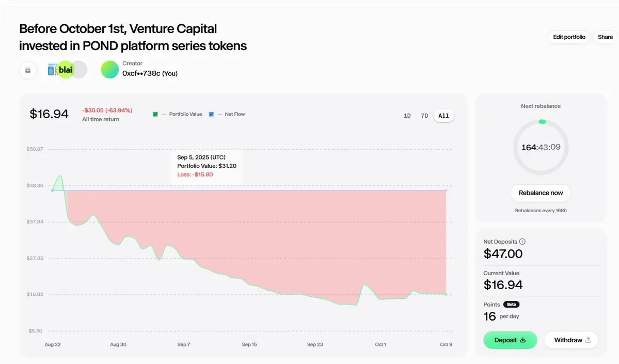This screenshot has width=619, height=364.
Task: Click the Oct 9 endpoint on the chart
Action: coord(446,294)
